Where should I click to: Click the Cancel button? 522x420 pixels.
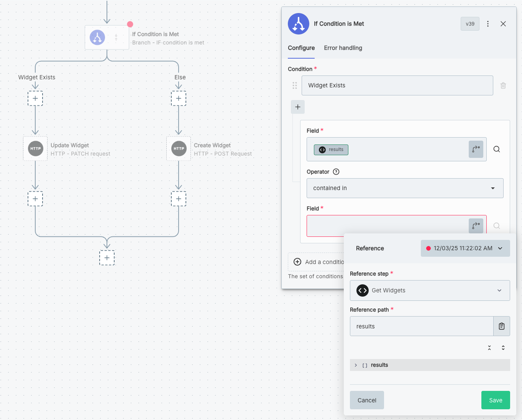(x=367, y=400)
